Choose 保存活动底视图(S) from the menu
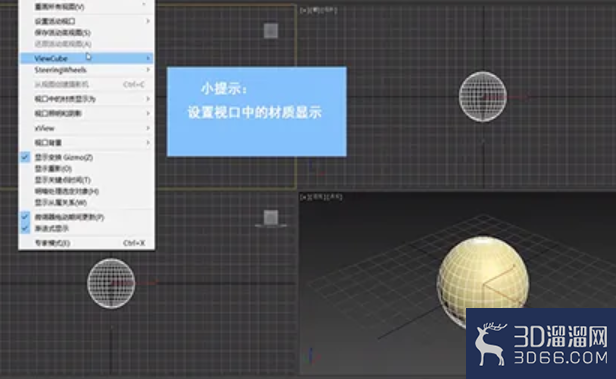 (86, 32)
